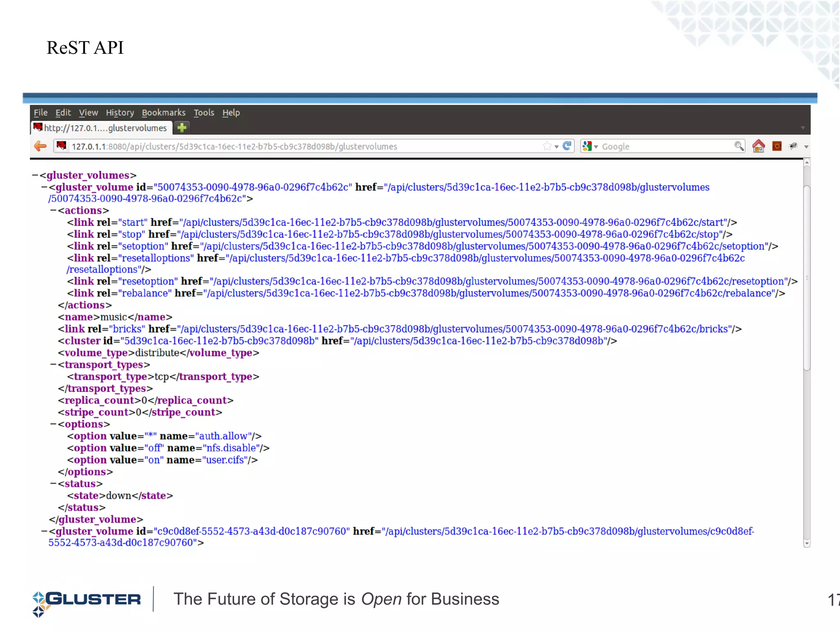Collapse the transport_types node
Screen dimensions: 840x631
coord(53,365)
